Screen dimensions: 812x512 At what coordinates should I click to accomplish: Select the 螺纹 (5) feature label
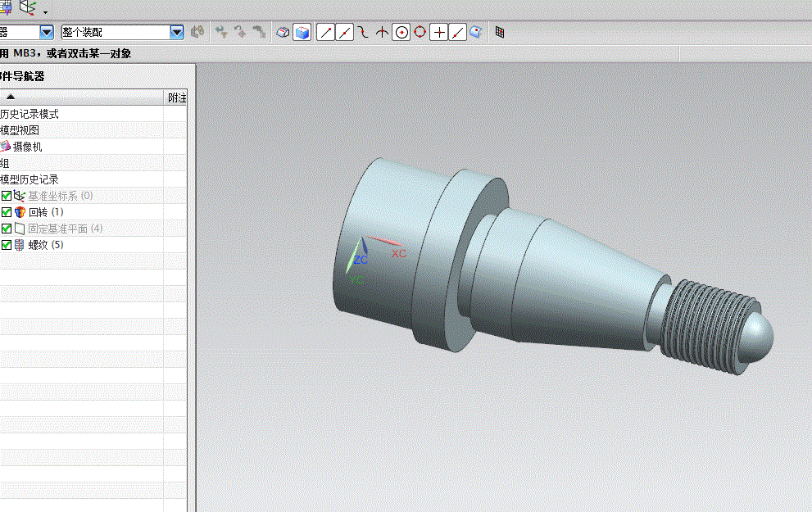tap(46, 245)
